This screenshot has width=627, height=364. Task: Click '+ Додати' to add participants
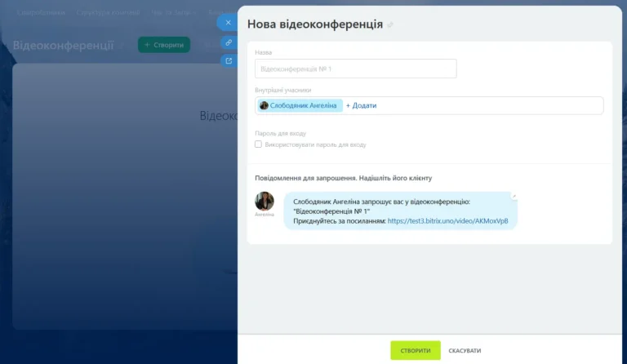point(361,105)
